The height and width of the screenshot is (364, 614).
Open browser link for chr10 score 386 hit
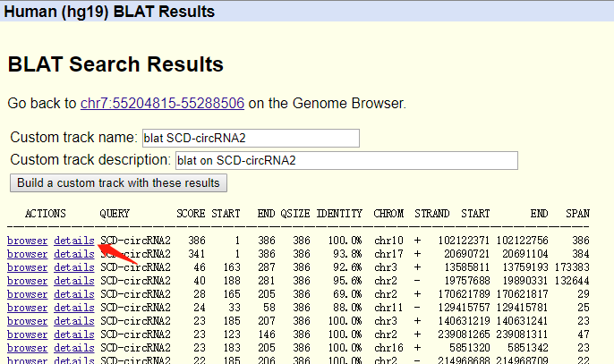pyautogui.click(x=27, y=241)
